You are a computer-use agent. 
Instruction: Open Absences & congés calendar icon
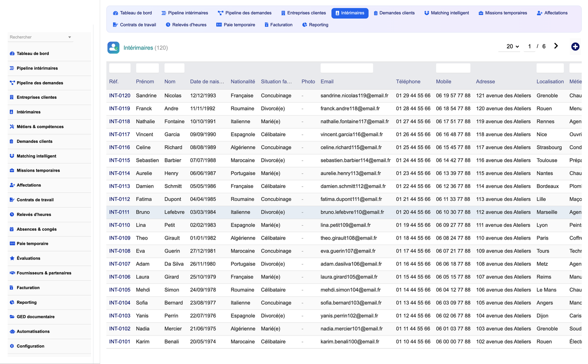click(x=12, y=229)
